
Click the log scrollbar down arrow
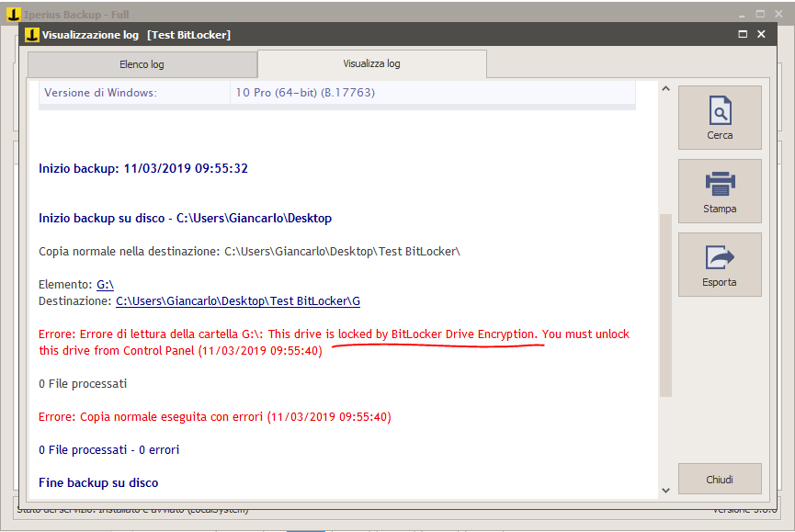pos(665,490)
